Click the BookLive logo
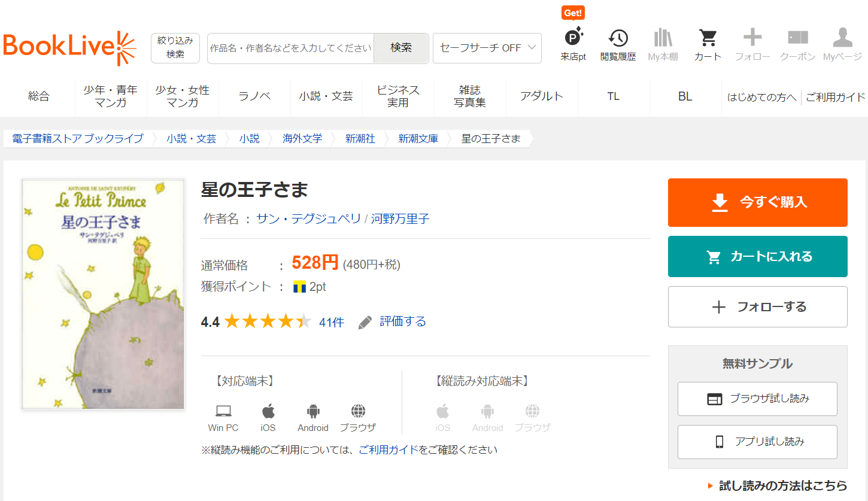Screen dimensions: 868x501 [x=69, y=48]
